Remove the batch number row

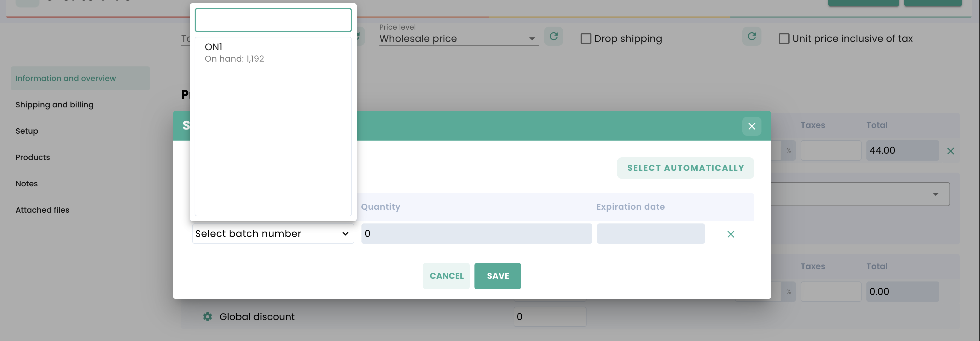coord(730,234)
